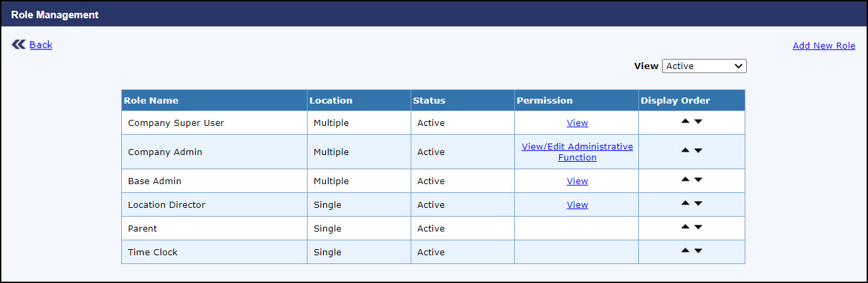Move Base Admin role up
868x283 pixels.
click(x=685, y=179)
